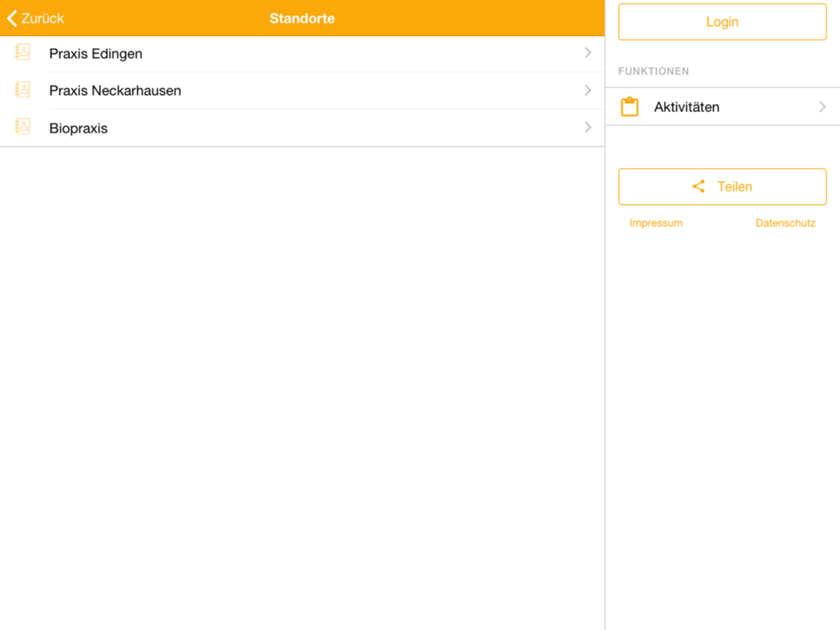
Task: Click the FUNKTIONEN section header
Action: point(654,71)
